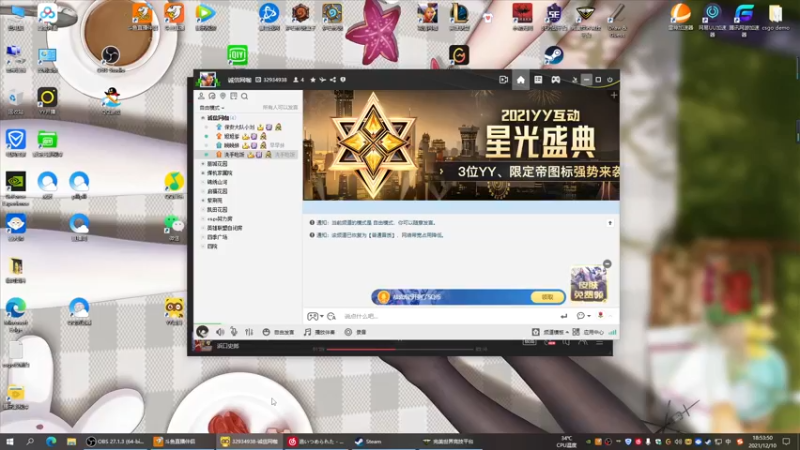The height and width of the screenshot is (450, 800).
Task: Open the Steam desktop shortcut
Action: pos(554,55)
